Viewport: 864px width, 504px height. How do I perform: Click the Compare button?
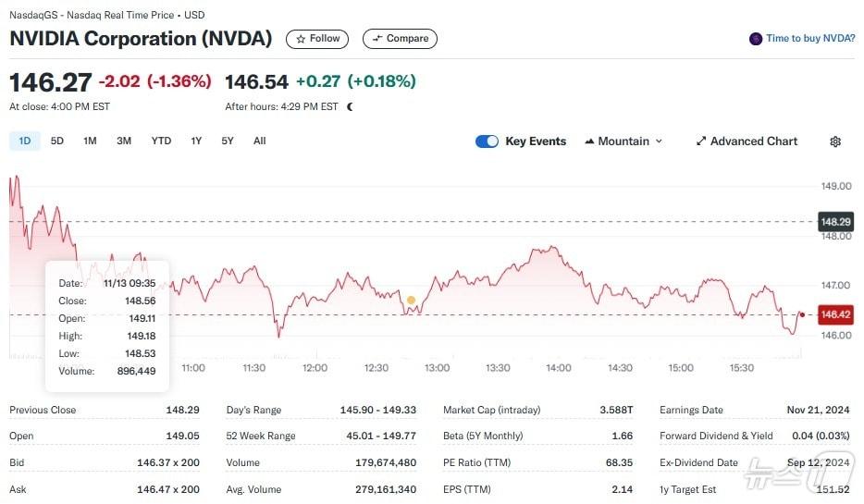400,39
